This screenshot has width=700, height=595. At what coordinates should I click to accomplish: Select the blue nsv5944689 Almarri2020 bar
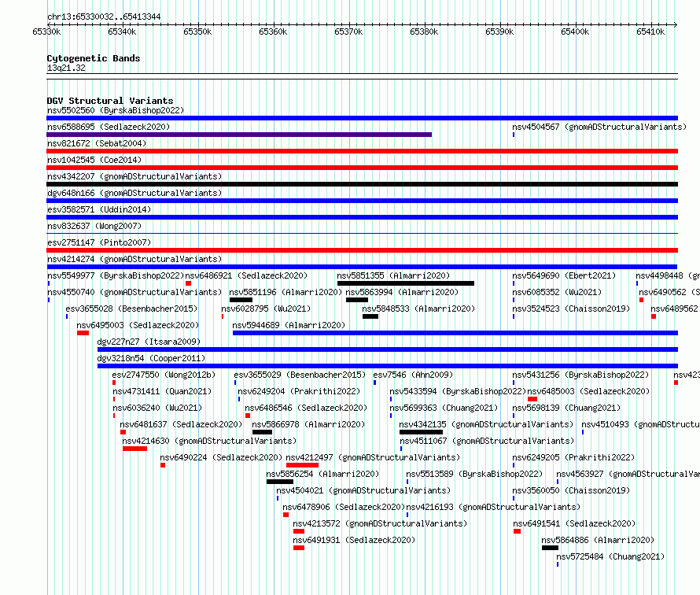pyautogui.click(x=455, y=333)
